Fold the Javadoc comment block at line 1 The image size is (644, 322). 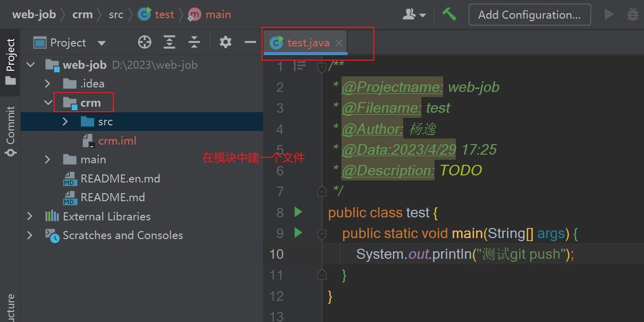pos(322,67)
